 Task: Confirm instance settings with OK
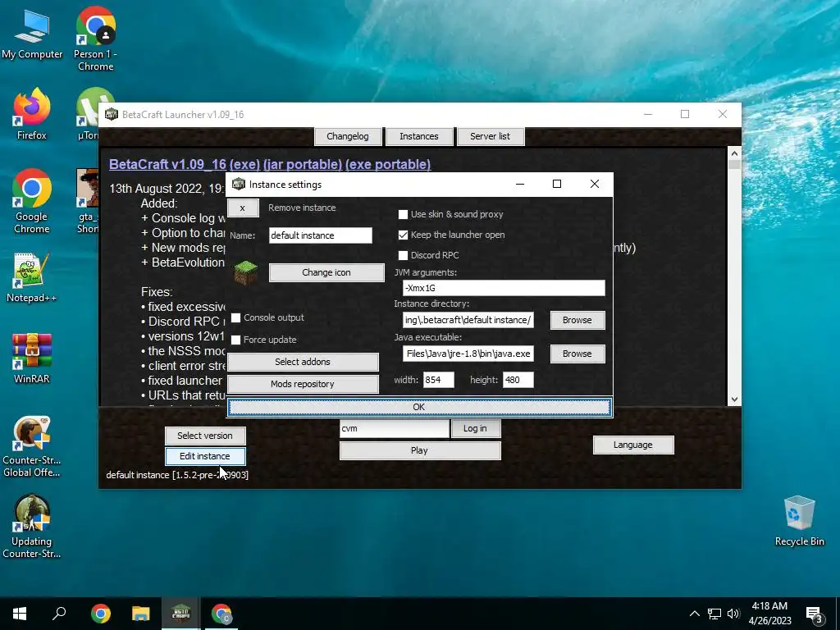[419, 407]
